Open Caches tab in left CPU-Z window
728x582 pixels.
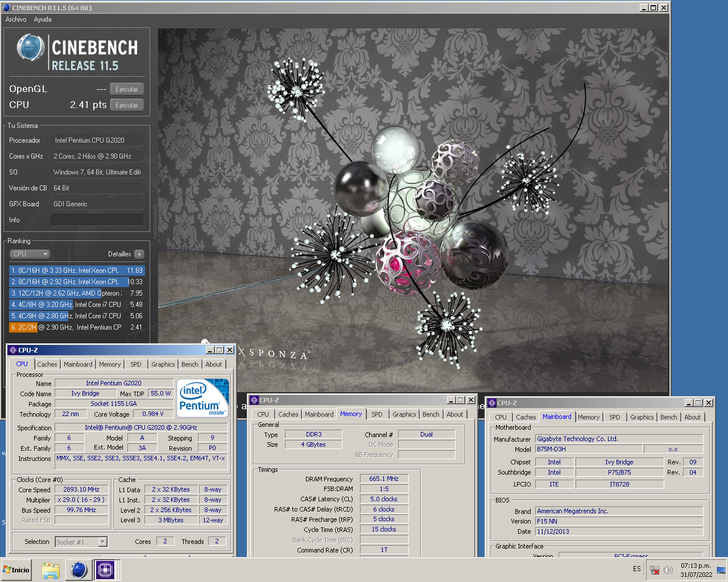pos(47,364)
